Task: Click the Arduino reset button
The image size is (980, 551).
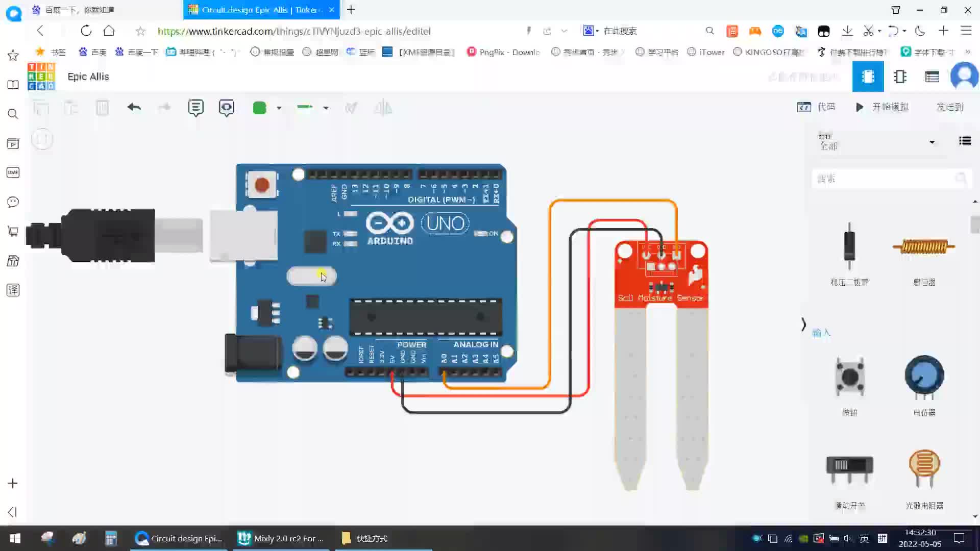Action: pos(262,185)
